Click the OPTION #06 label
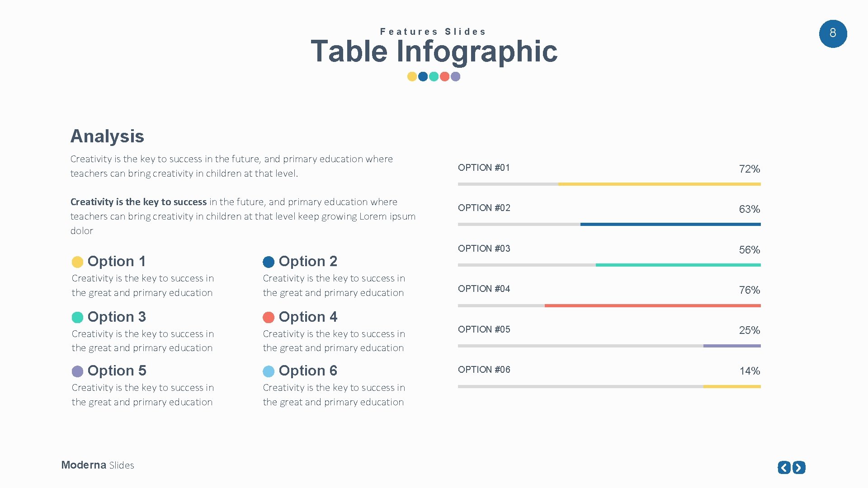This screenshot has height=488, width=868. click(x=484, y=370)
